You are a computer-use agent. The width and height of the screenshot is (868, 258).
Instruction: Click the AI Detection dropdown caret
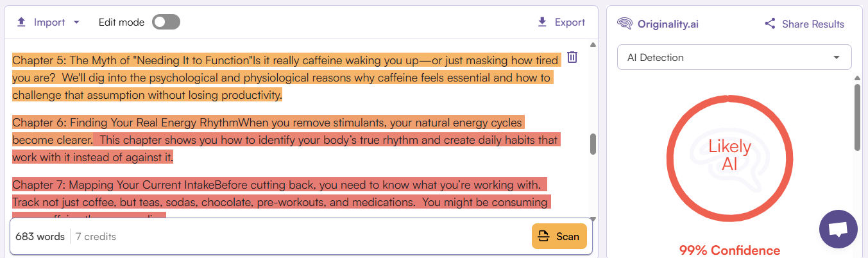(837, 57)
